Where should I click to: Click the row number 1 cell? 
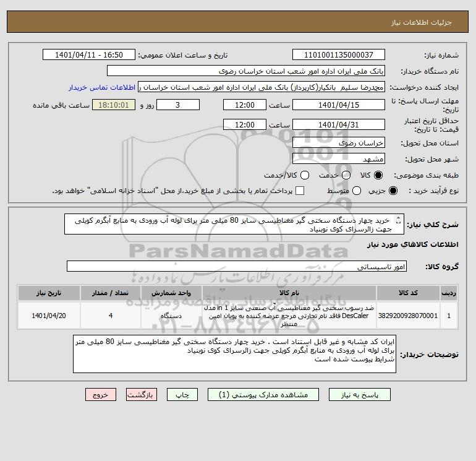449,316
